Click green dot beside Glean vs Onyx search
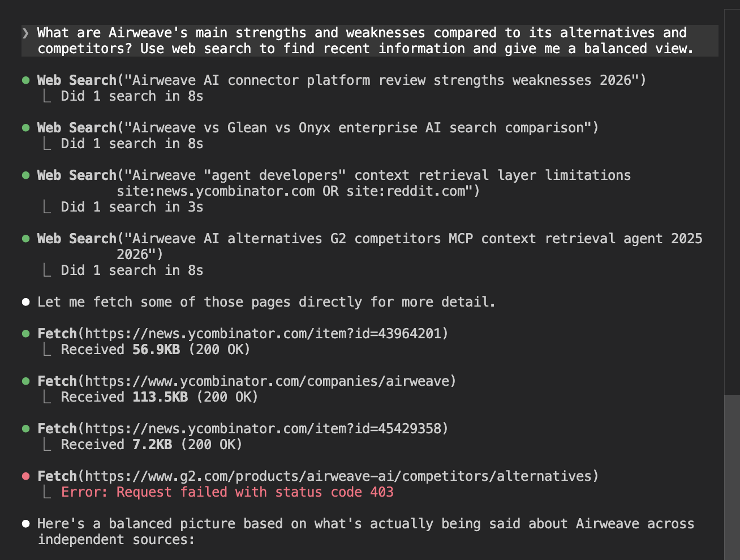The width and height of the screenshot is (740, 560). (x=25, y=128)
